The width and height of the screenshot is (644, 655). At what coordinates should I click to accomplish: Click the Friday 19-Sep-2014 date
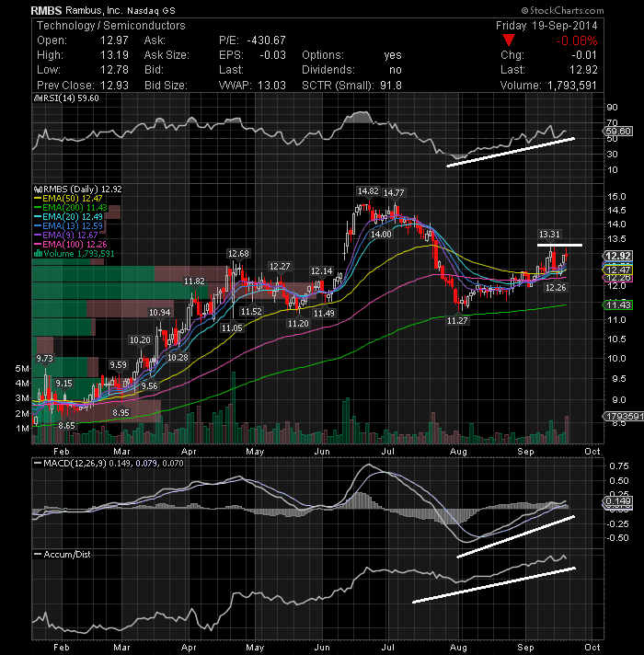point(546,26)
